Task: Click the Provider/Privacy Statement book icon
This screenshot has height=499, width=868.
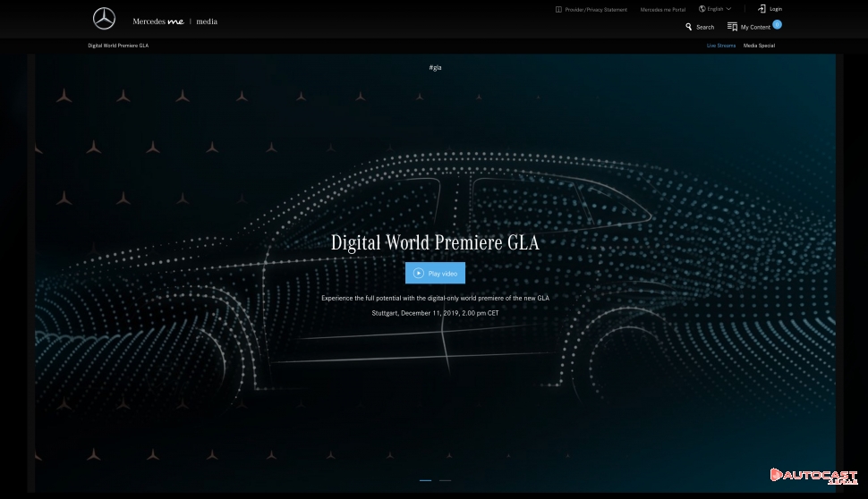Action: (558, 10)
